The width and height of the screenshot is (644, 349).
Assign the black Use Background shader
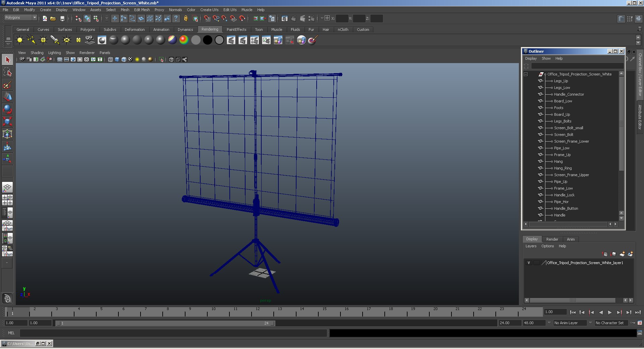pyautogui.click(x=208, y=40)
